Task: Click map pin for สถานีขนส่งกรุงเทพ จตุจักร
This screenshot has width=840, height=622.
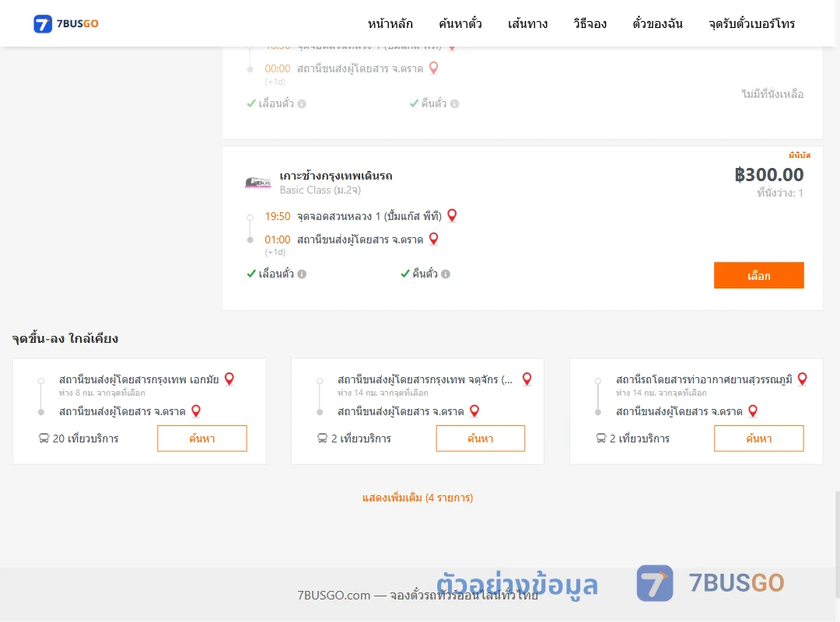Action: 527,379
